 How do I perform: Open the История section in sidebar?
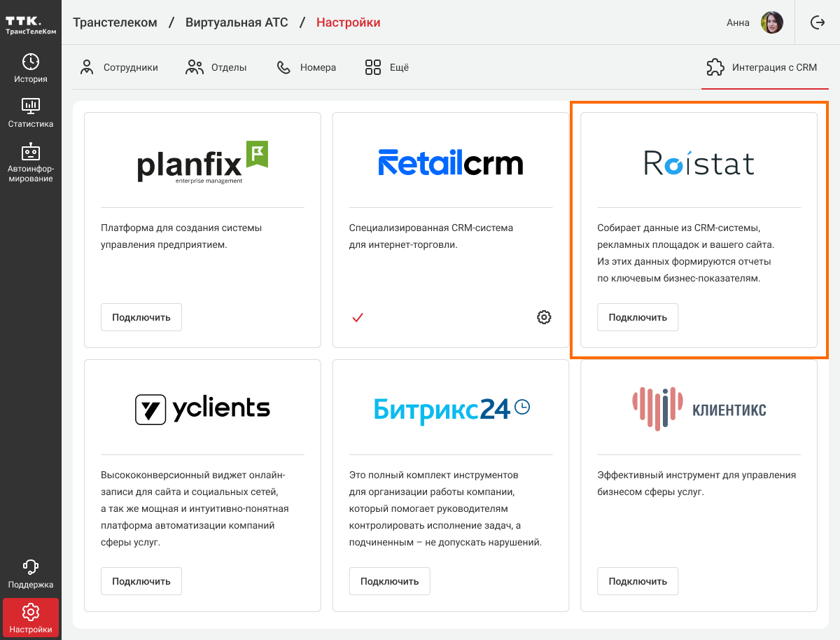(x=30, y=68)
